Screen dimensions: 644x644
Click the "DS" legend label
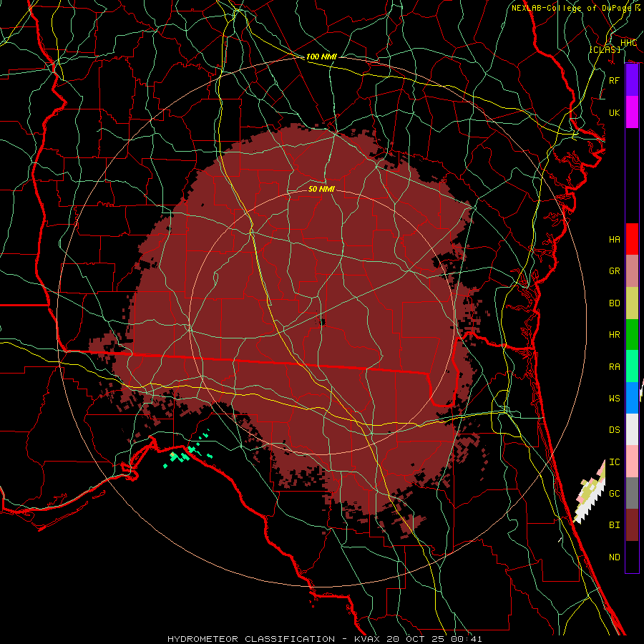(x=615, y=430)
